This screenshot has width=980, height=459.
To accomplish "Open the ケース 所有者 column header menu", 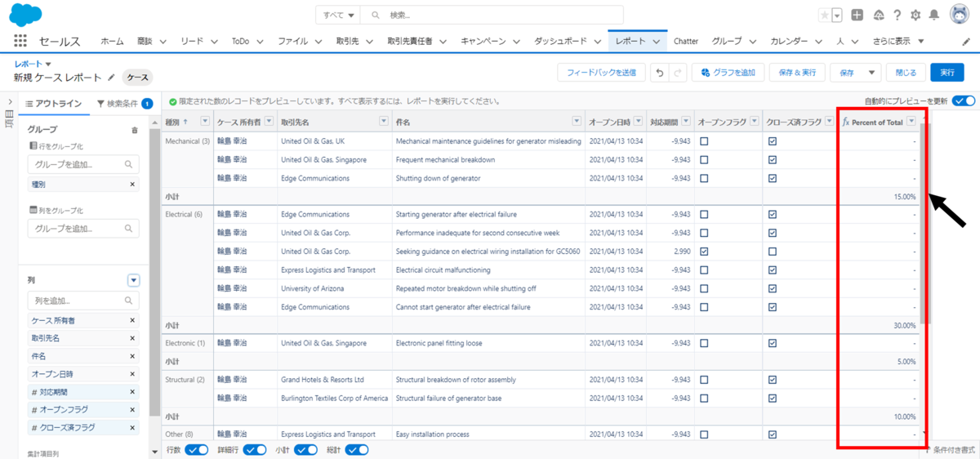I will click(x=269, y=122).
